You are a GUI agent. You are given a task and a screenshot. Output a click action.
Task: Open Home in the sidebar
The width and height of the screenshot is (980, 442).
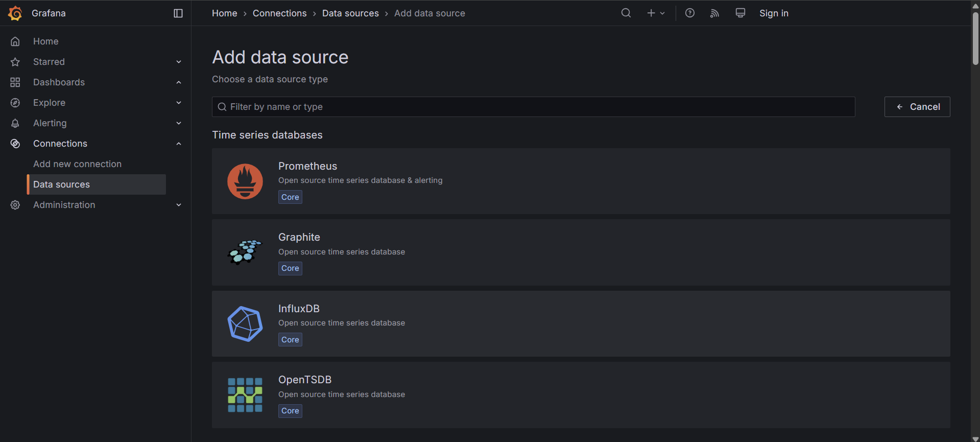click(x=46, y=41)
